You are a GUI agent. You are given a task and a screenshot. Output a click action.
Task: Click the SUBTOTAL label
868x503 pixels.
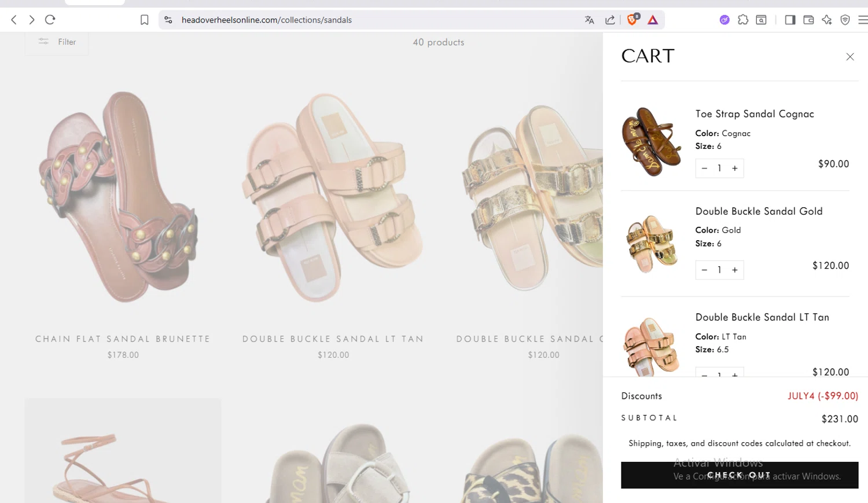(x=649, y=418)
